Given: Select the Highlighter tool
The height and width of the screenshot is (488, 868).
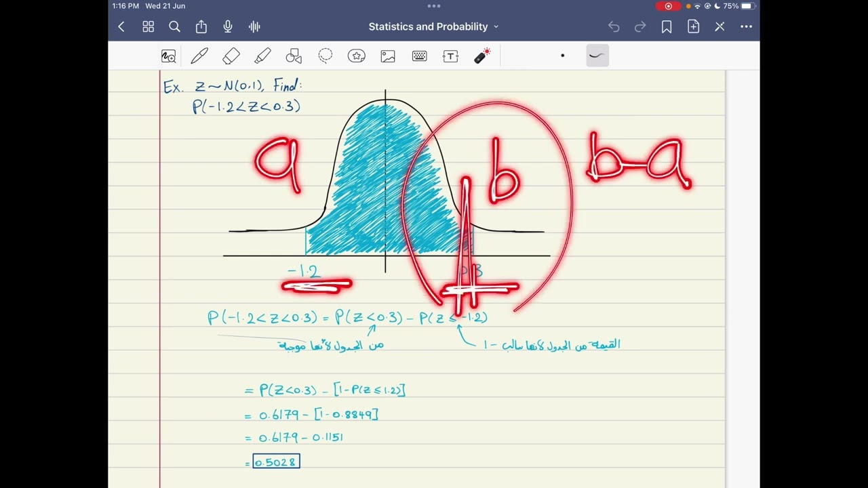Looking at the screenshot, I should click(262, 56).
